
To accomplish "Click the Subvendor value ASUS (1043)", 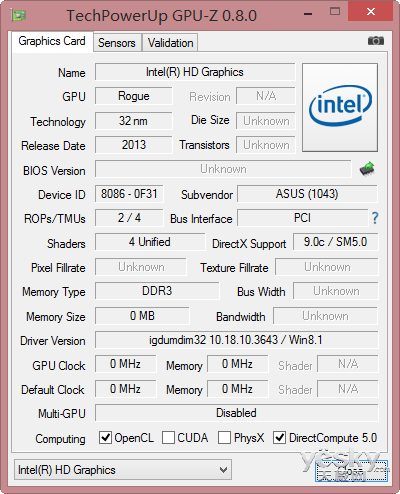I will (x=307, y=194).
